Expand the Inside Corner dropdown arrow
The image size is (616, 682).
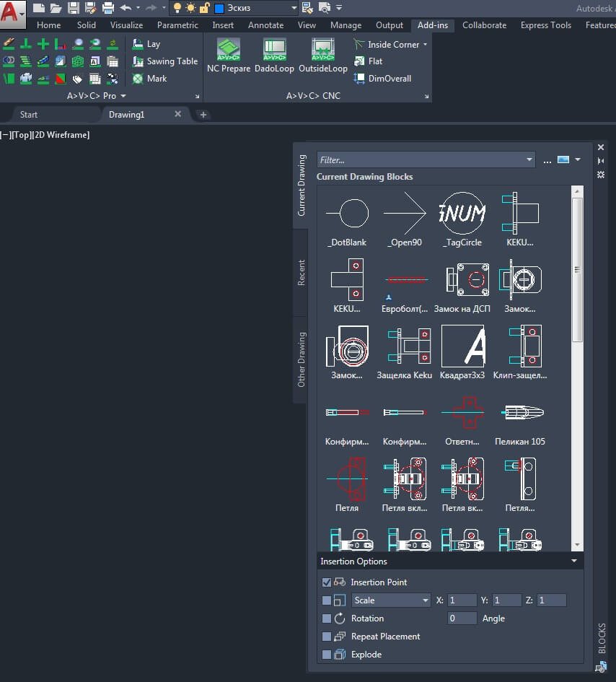pyautogui.click(x=425, y=44)
